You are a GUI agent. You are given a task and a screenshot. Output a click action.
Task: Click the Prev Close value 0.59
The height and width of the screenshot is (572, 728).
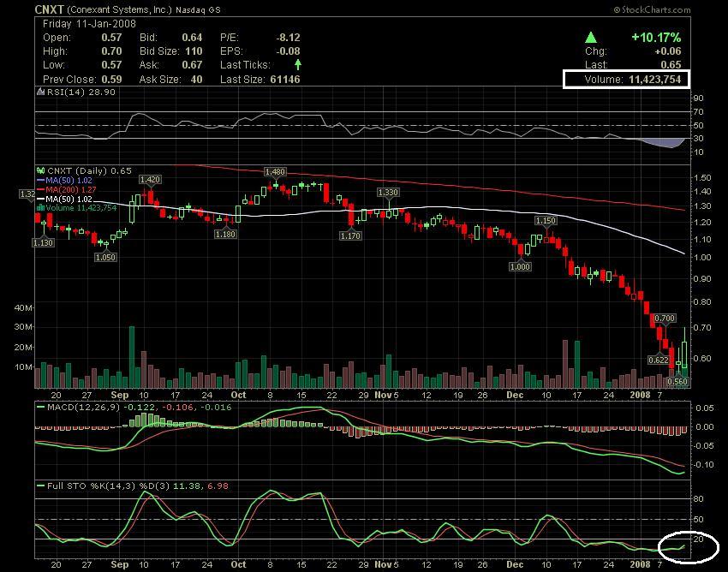pos(111,79)
